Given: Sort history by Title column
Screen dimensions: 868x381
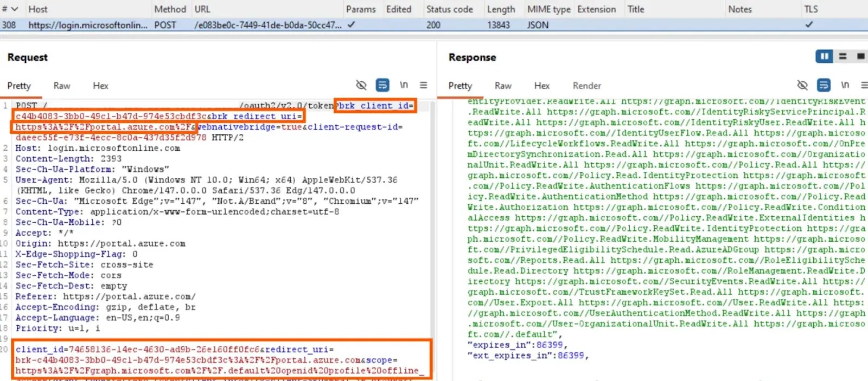Looking at the screenshot, I should pos(636,9).
